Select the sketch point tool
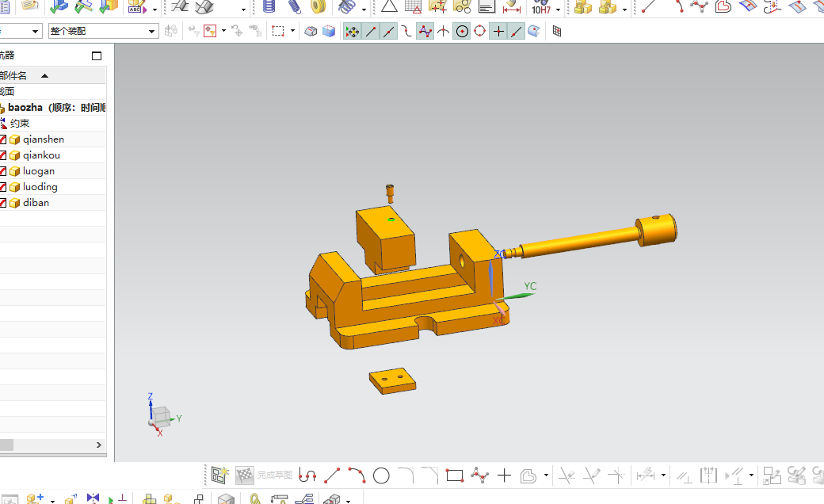This screenshot has height=504, width=824. pyautogui.click(x=504, y=475)
